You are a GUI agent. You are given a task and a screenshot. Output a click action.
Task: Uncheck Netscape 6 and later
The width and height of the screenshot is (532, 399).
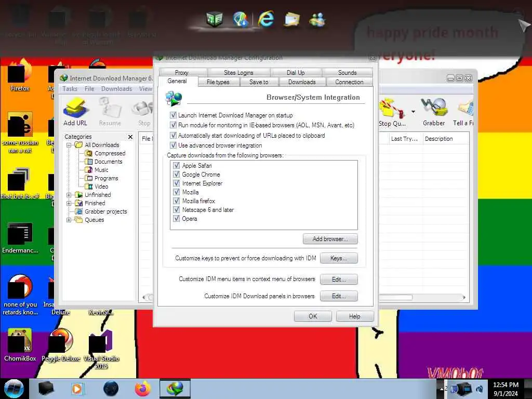tap(177, 209)
